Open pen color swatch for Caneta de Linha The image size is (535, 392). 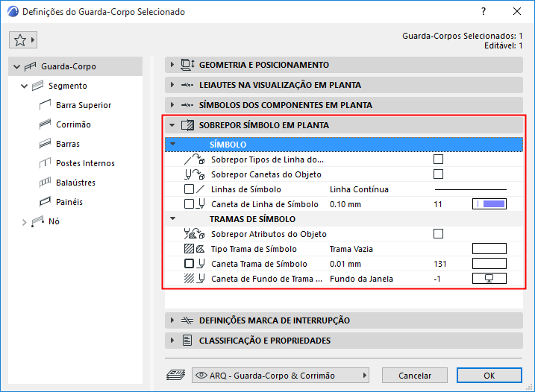tap(489, 204)
